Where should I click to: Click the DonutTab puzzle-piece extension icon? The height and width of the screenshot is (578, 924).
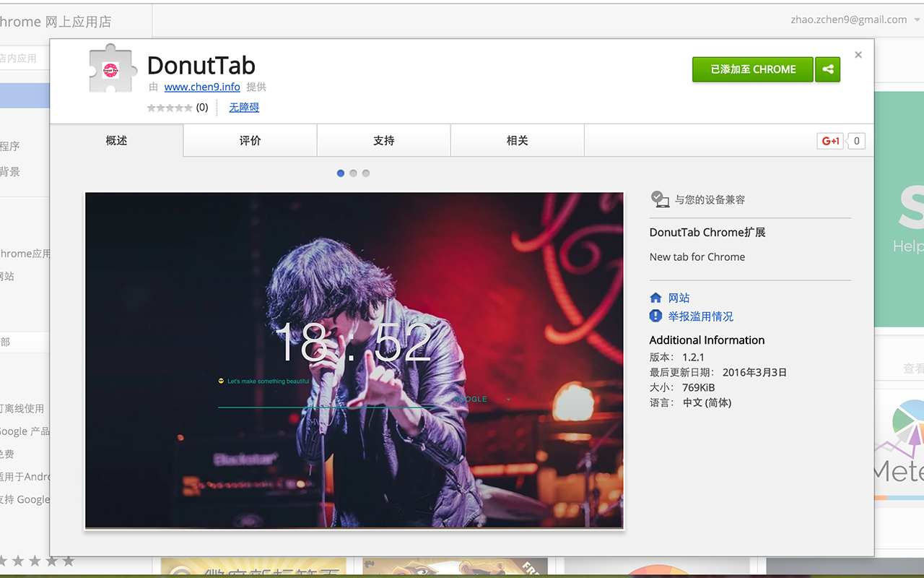click(x=113, y=69)
